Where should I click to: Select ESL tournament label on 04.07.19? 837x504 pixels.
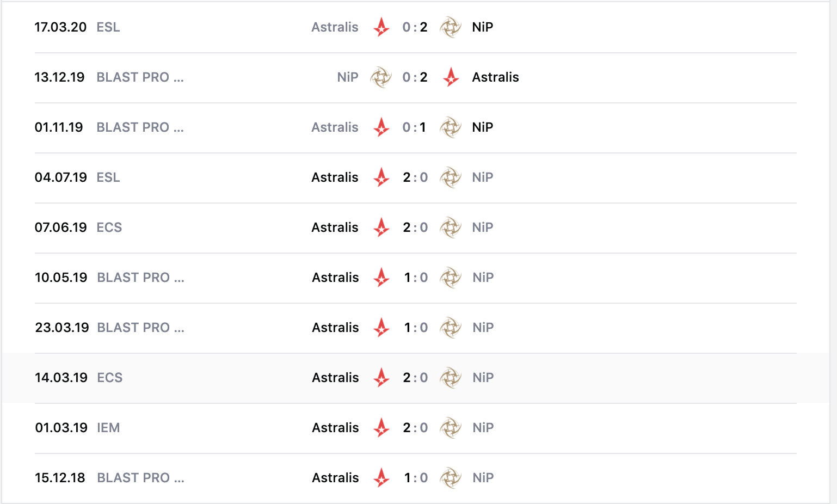click(x=108, y=177)
